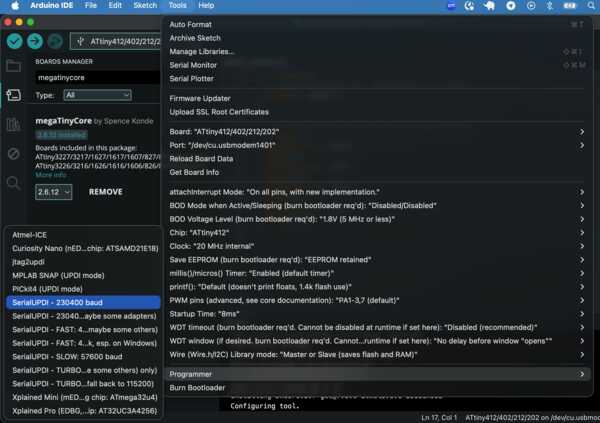Expand the Programmer submenu
600x423 pixels.
[x=377, y=374]
